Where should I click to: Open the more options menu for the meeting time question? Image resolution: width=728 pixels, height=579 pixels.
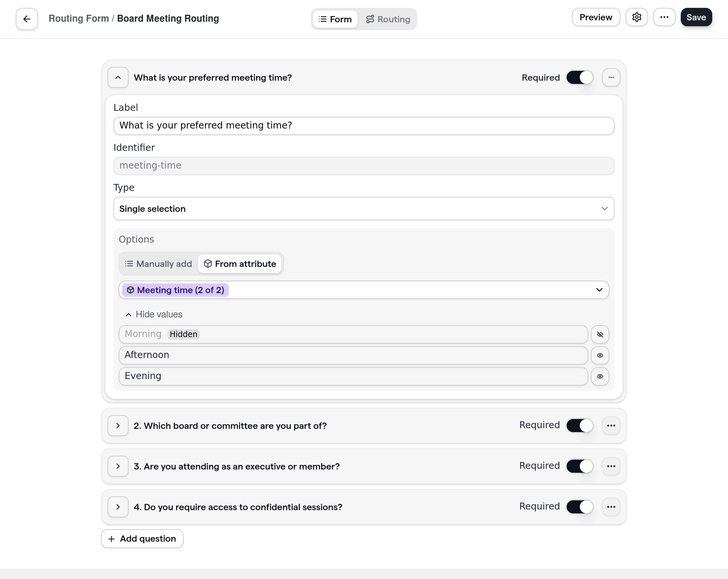click(611, 77)
